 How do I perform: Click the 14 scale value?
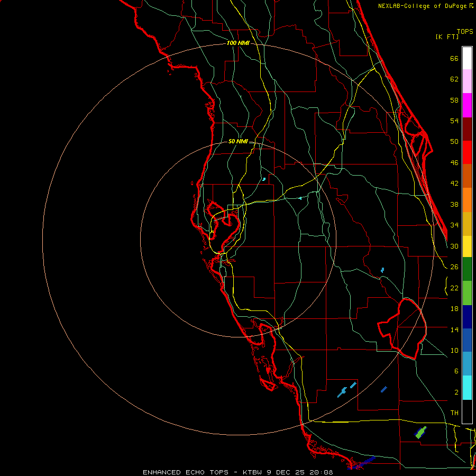(454, 329)
